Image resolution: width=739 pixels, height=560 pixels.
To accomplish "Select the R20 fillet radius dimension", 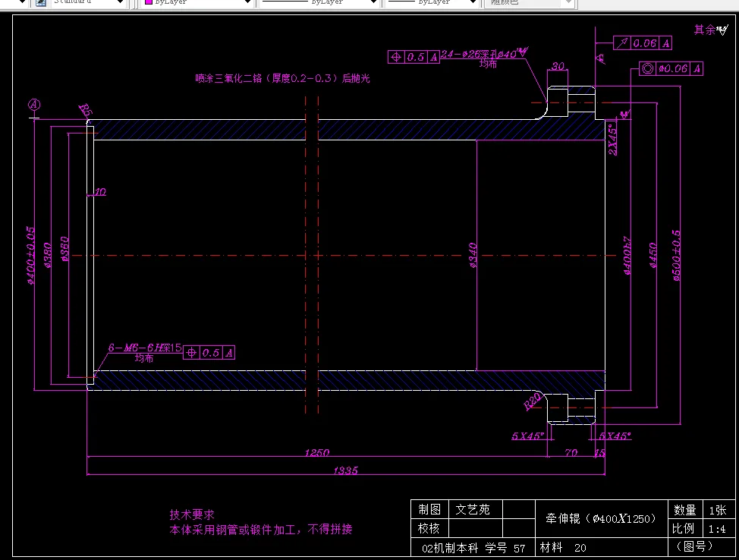I will pos(532,402).
